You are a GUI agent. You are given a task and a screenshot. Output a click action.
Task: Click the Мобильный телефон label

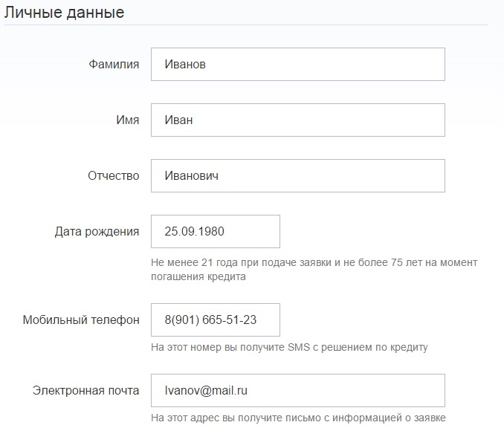tap(81, 320)
